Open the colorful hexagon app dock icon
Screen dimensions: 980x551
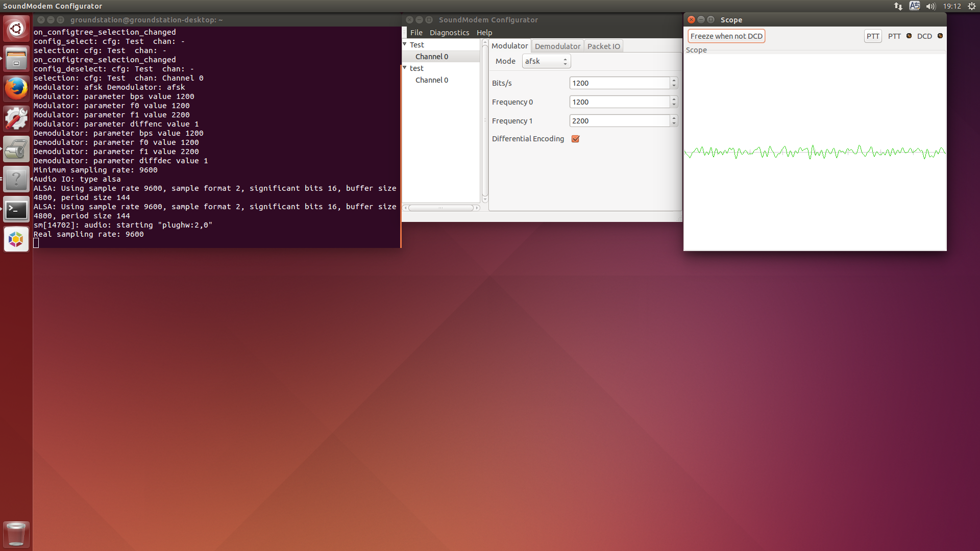[16, 239]
